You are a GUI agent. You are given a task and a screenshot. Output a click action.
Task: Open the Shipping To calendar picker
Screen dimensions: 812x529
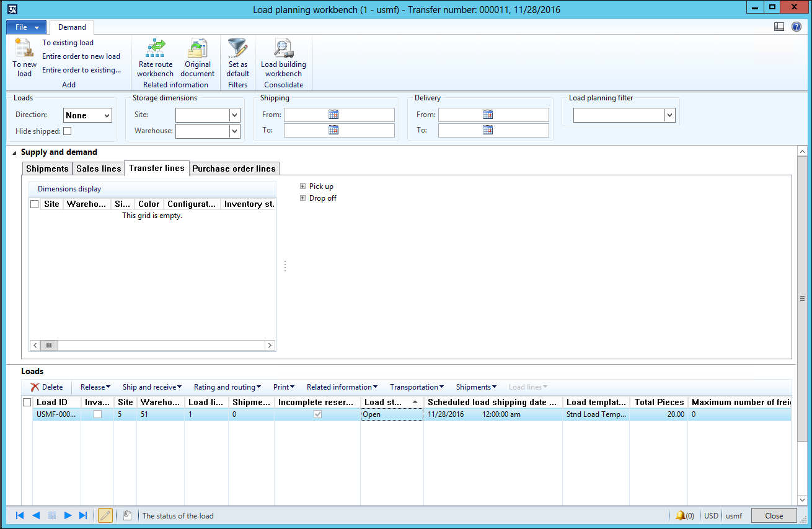coord(333,130)
